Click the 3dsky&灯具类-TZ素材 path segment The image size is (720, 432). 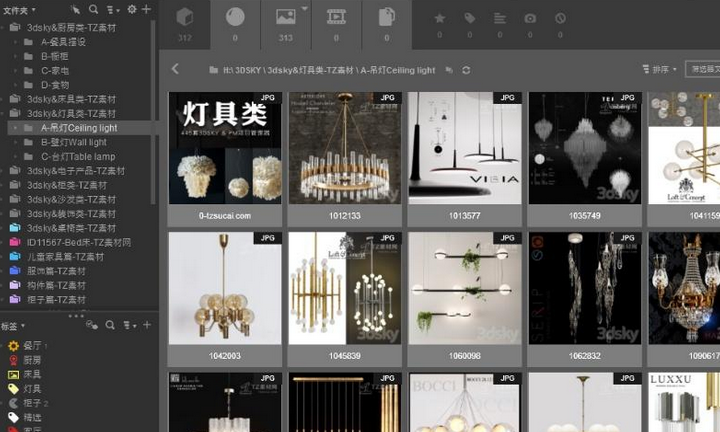tap(310, 70)
